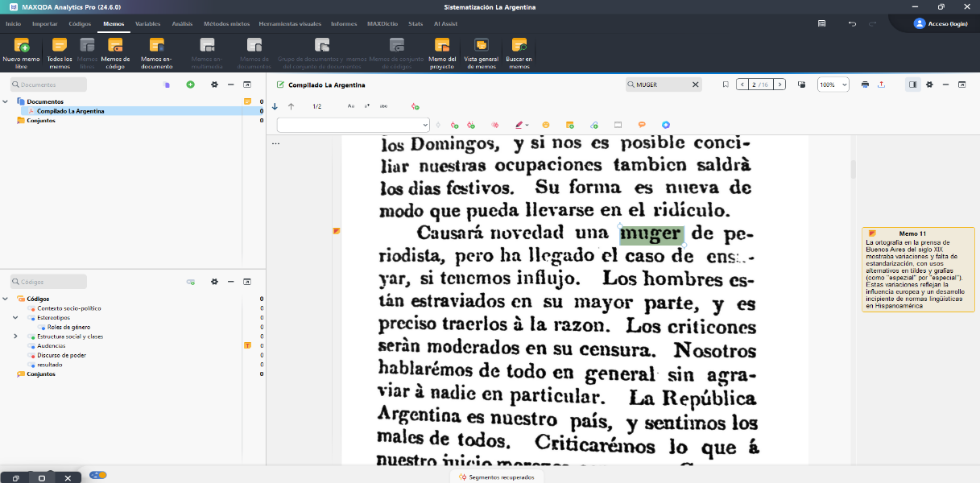Toggle the blue-orange switch at the bottom left

coord(98,475)
